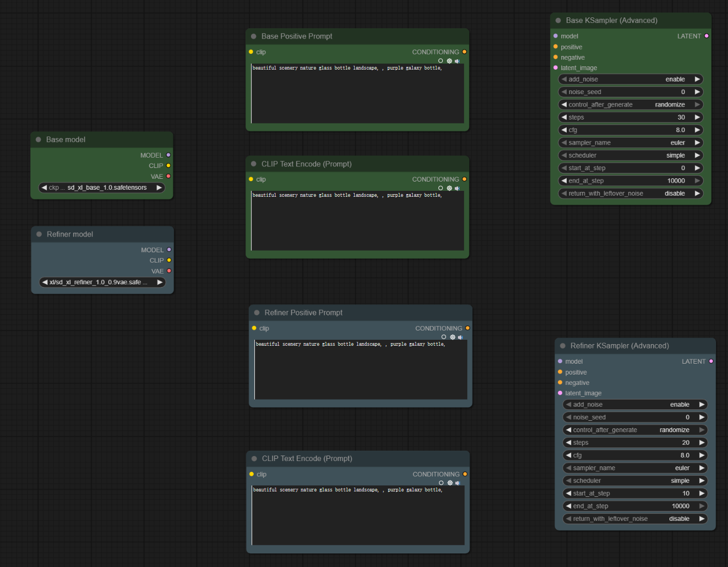Click the gear icon in Base Positive Prompt
Viewport: 728px width, 567px height.
click(x=449, y=61)
